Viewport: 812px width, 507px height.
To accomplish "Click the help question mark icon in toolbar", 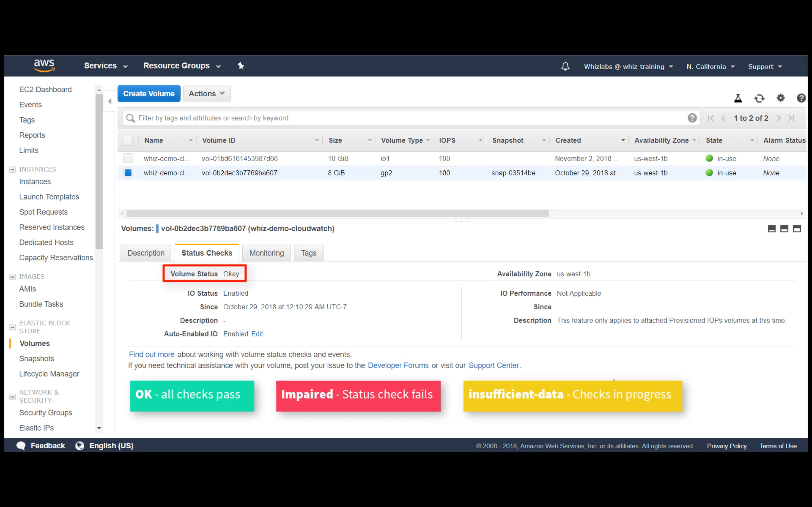I will click(x=801, y=98).
